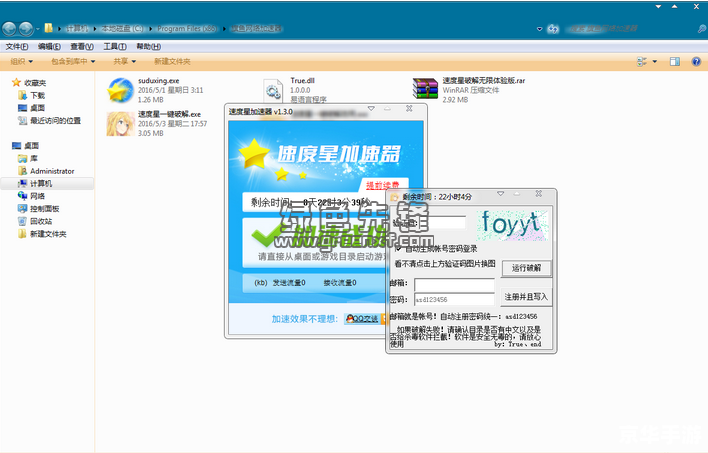Toggle 自动注册帐号密码登录 checkbox

coord(399,249)
